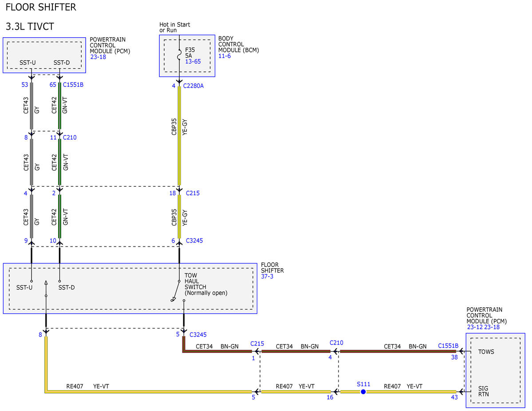Open lower PCM page link 23-12
Image resolution: width=532 pixels, height=411 pixels.
[474, 327]
